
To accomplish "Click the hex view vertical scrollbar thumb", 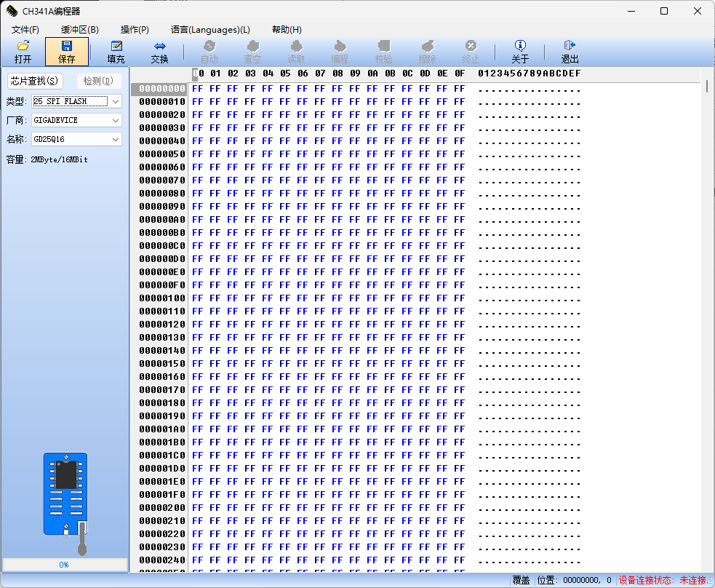I will 707,86.
